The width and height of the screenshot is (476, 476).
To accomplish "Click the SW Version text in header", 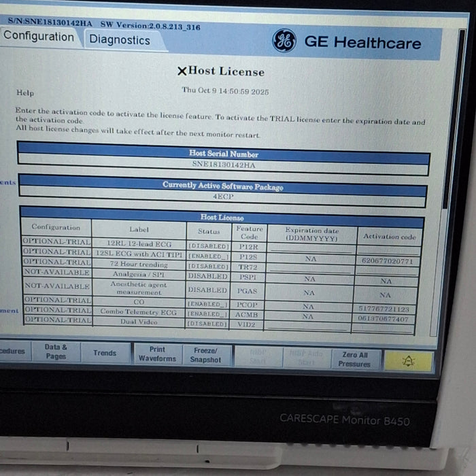I will click(150, 26).
